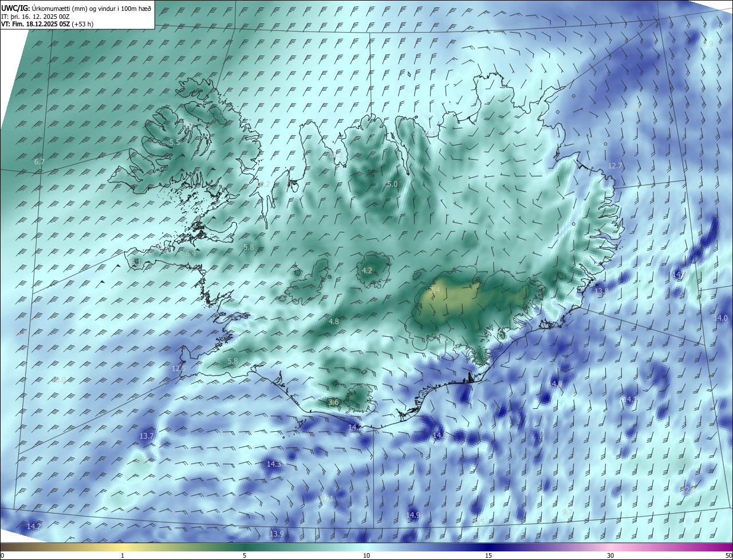Click the 15 tick on the color scale
733x560 pixels.
pos(488,555)
